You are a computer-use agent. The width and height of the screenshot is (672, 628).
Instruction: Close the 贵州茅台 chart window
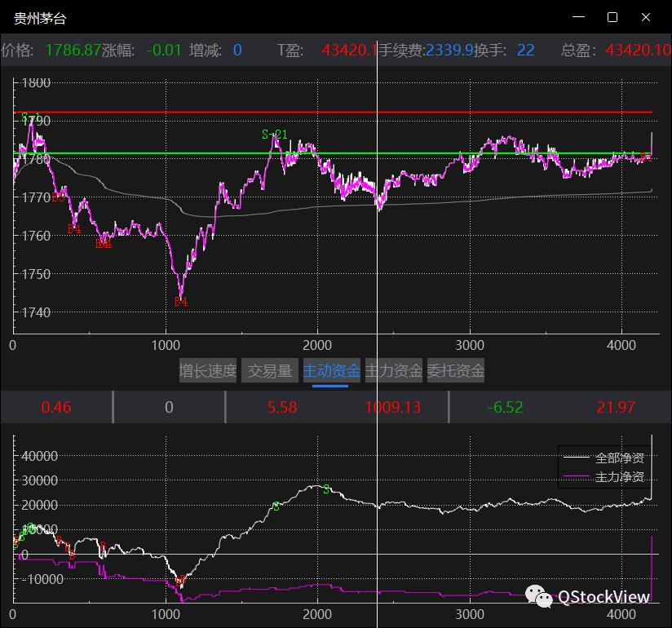[x=646, y=17]
